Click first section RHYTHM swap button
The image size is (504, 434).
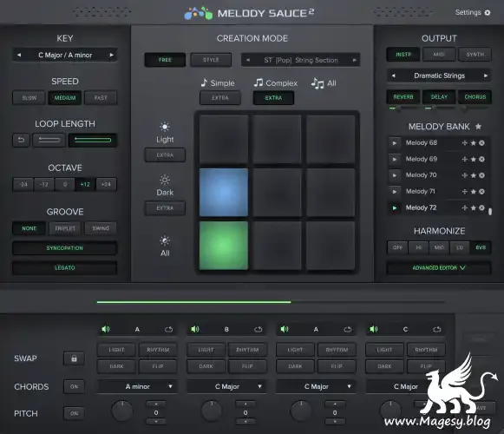158,350
